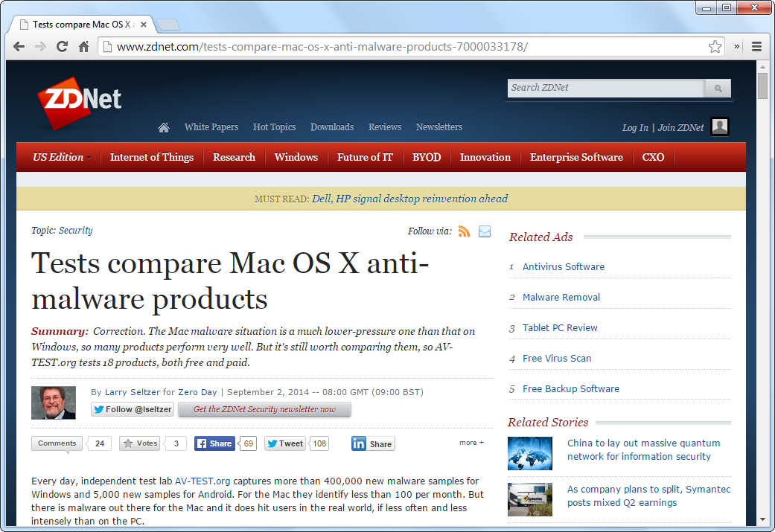Screen dimensions: 775x532
Task: Open the AV-TEST.org link in article
Action: click(202, 481)
